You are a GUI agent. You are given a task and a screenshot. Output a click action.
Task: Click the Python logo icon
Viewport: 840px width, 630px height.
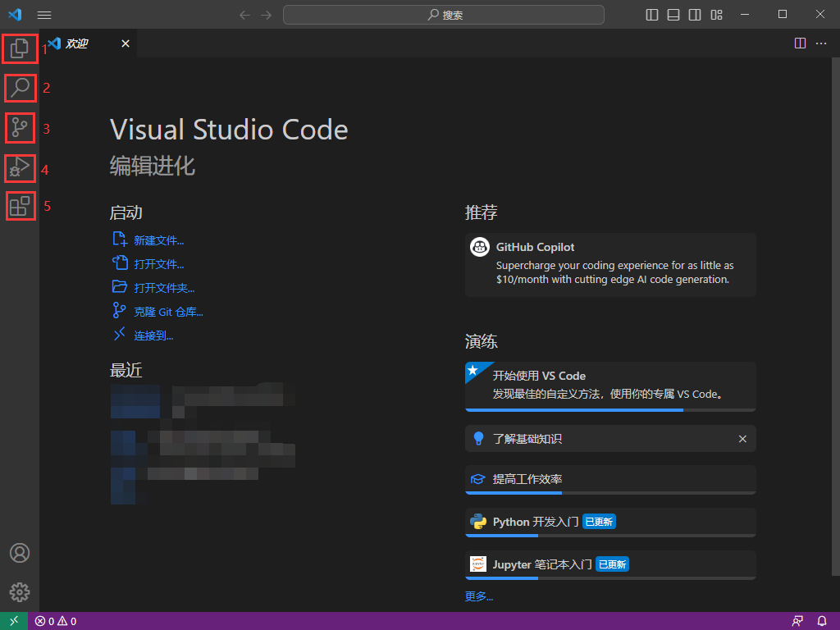(x=478, y=521)
